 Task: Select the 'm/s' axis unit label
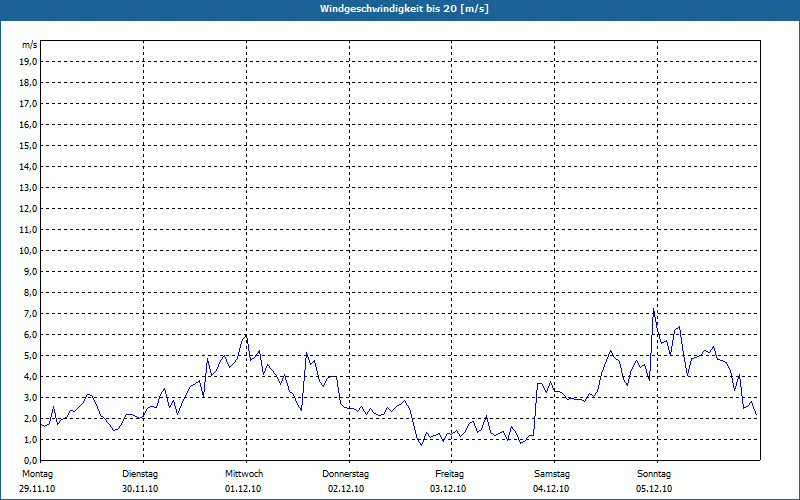coord(30,45)
